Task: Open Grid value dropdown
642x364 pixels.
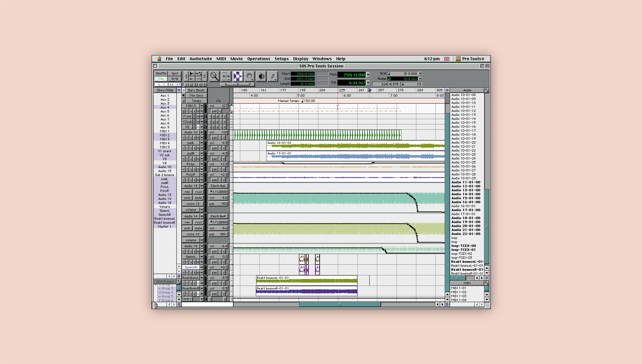Action: pyautogui.click(x=420, y=73)
